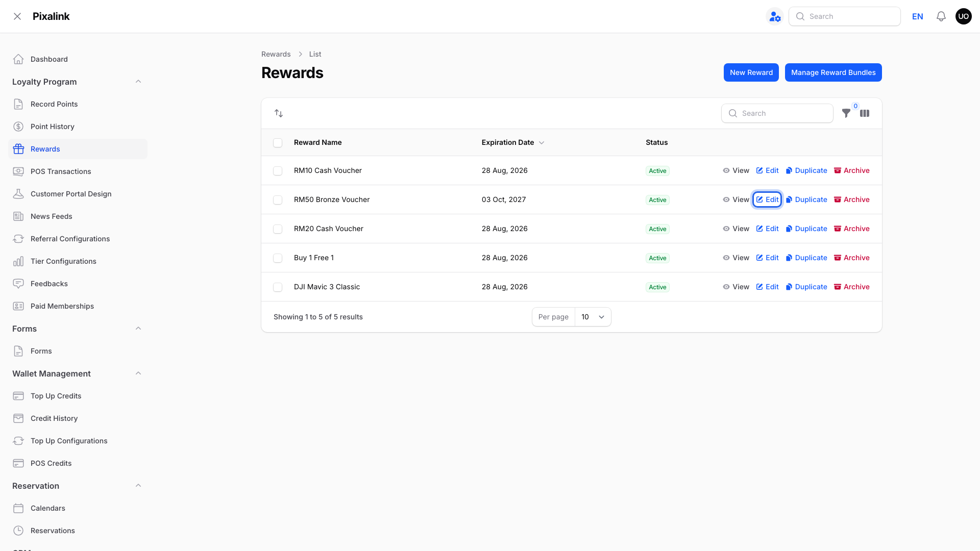The width and height of the screenshot is (980, 551).
Task: View the Buy 1 Free 1 reward
Action: click(736, 258)
